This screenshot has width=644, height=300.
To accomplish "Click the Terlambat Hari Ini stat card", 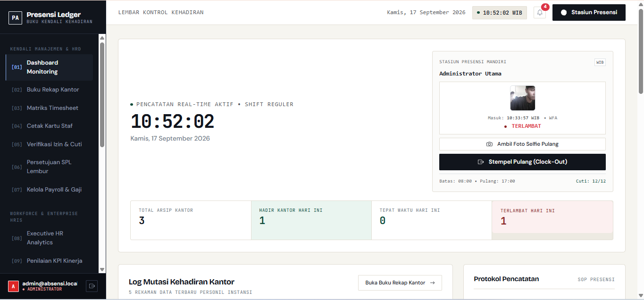I will coord(552,220).
